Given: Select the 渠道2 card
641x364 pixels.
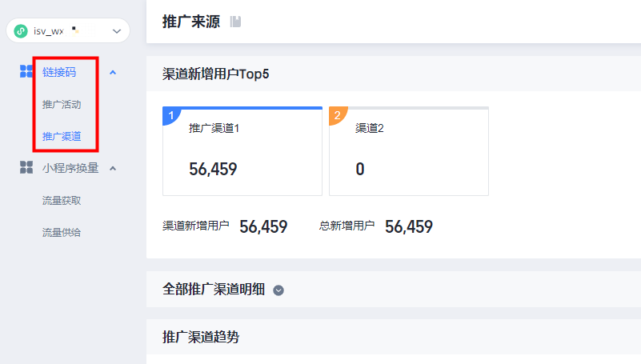Looking at the screenshot, I should 409,152.
